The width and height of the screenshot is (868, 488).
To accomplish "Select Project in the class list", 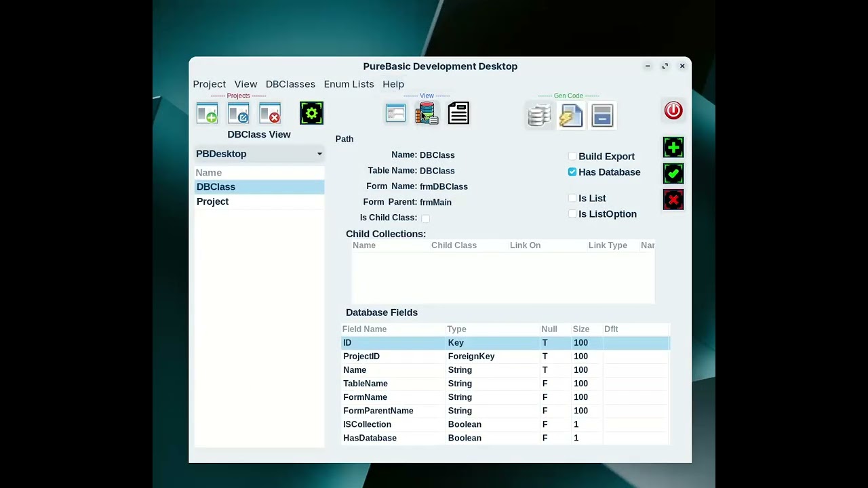I will (259, 202).
